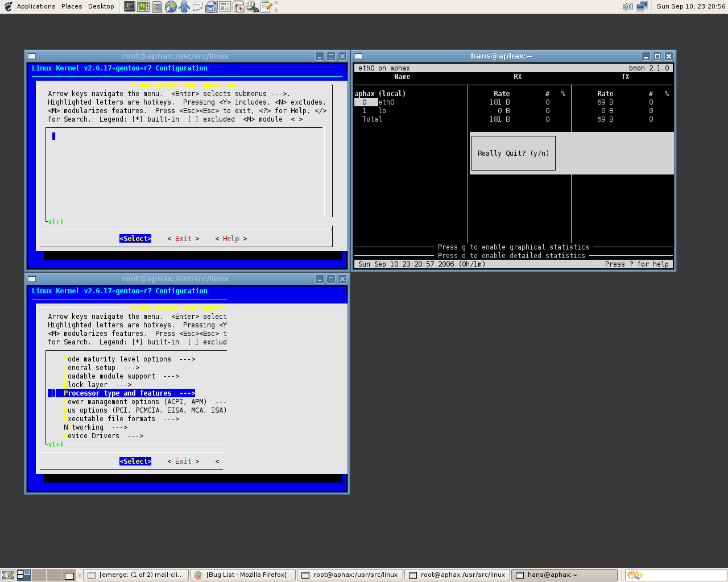Click the notification area icon at bottom right
This screenshot has width=728, height=582.
click(635, 575)
